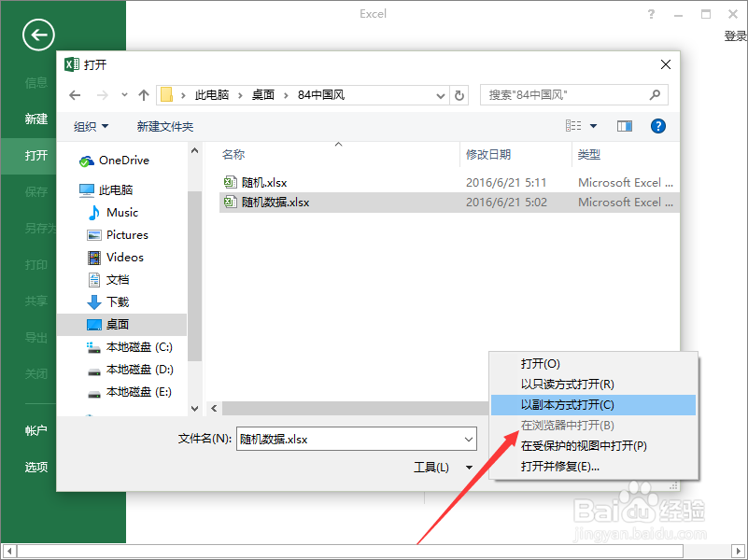Viewport: 748px width, 560px height.
Task: Click the blue Help question mark icon
Action: (x=658, y=125)
